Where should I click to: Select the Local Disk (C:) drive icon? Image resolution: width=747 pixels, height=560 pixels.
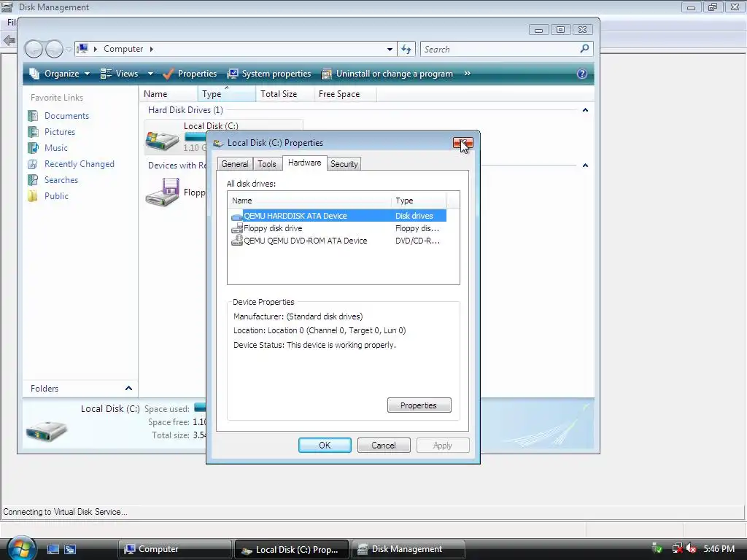163,139
